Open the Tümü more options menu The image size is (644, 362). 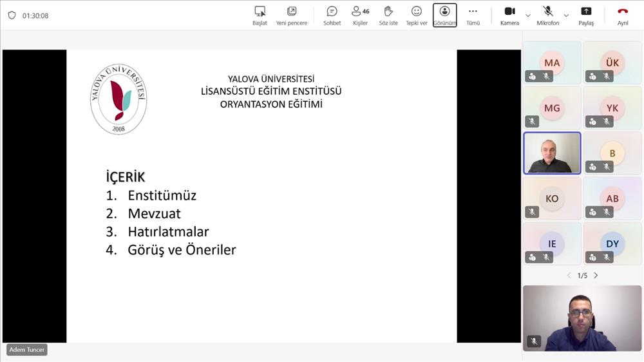[x=473, y=15]
